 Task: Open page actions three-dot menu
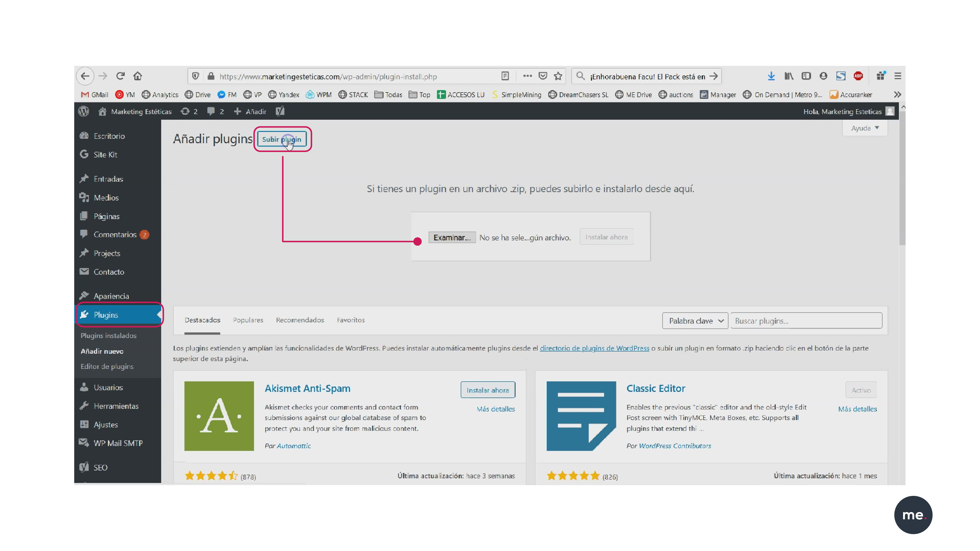click(x=527, y=76)
